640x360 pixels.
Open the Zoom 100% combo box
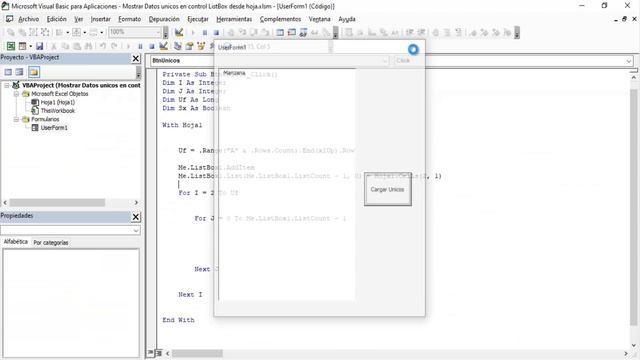[x=136, y=32]
